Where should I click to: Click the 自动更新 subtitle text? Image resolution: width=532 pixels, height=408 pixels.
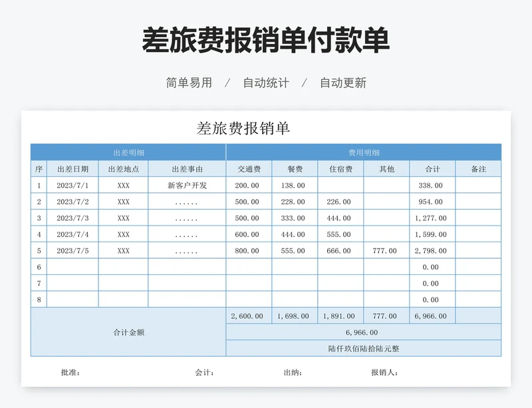[x=343, y=83]
